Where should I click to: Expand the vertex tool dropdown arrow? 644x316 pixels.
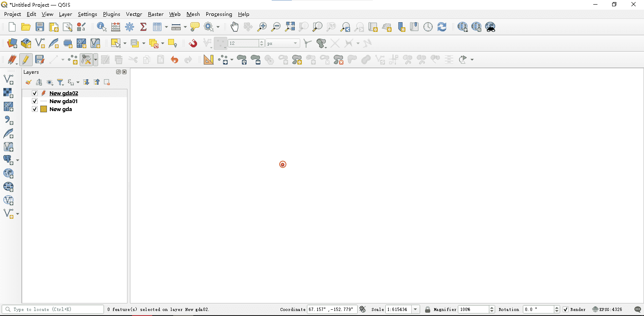pos(96,60)
